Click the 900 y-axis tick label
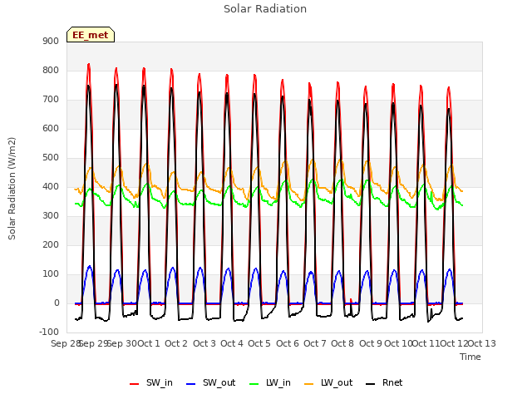Screen dimensions: 532x399 click(51, 41)
